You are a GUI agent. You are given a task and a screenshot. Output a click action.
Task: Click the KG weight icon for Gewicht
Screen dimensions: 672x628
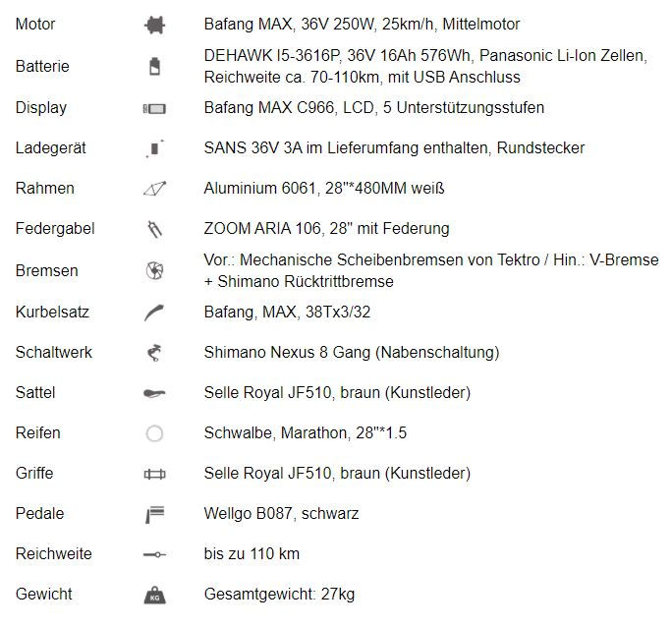pyautogui.click(x=154, y=595)
